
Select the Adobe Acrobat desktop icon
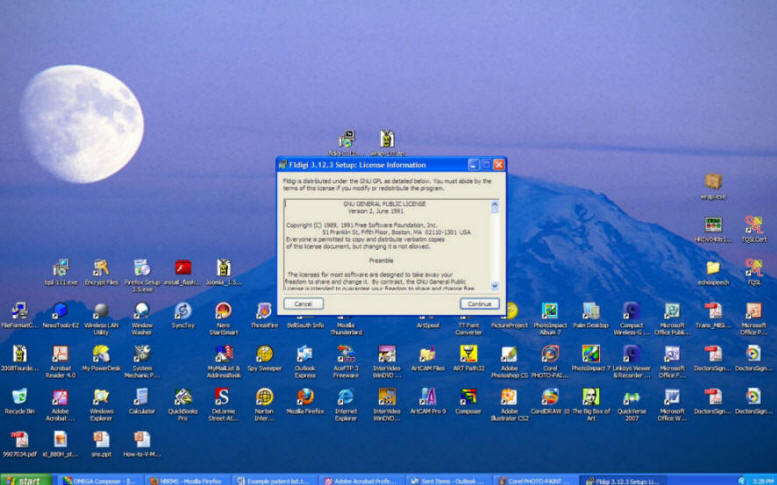(x=60, y=405)
